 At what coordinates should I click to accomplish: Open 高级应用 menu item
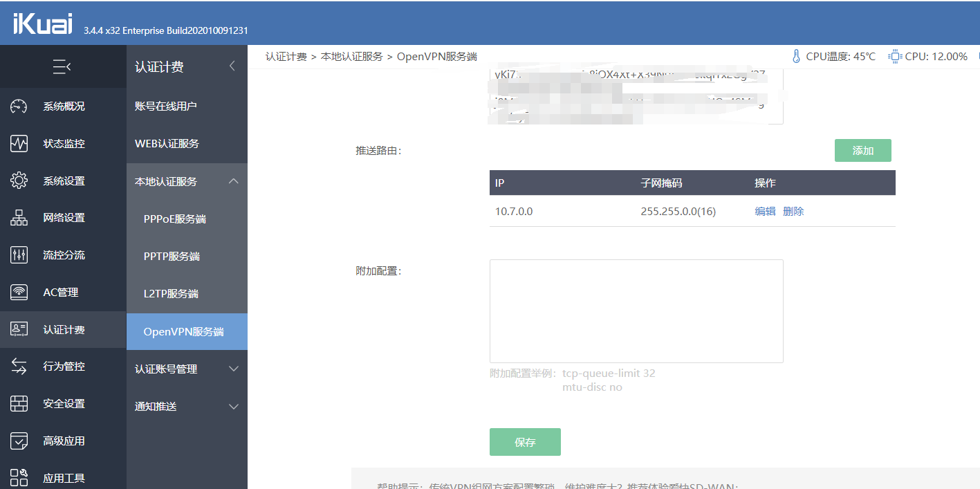63,441
